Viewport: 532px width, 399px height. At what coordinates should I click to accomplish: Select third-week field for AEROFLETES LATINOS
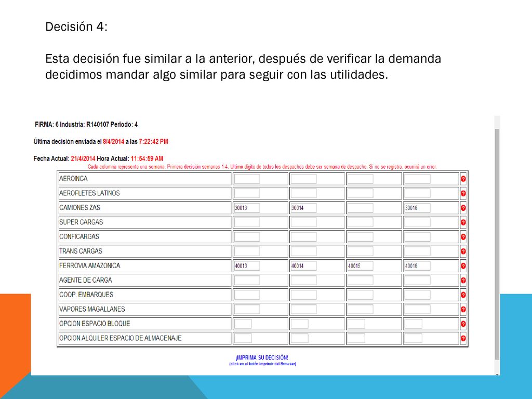361,193
